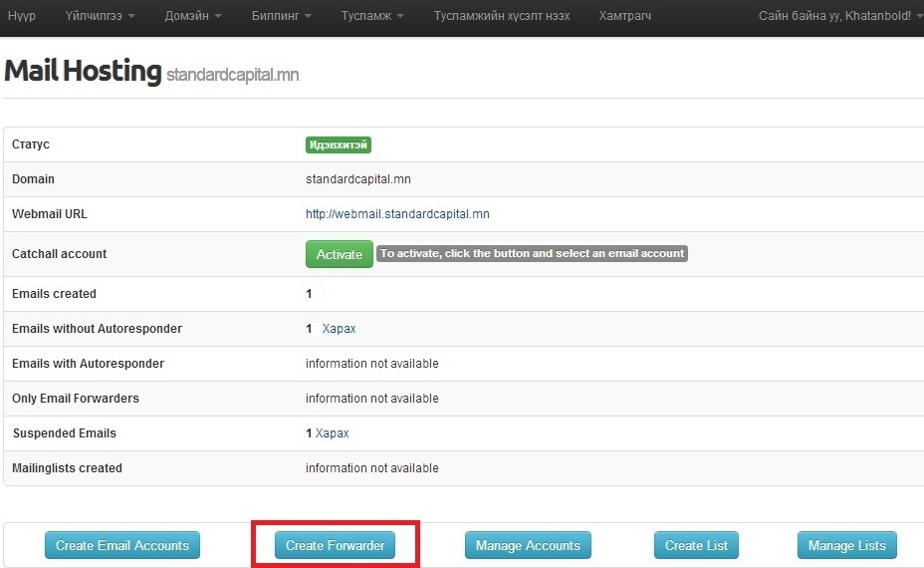Click the Mail Hosting page heading
The width and height of the screenshot is (924, 568).
tap(83, 72)
